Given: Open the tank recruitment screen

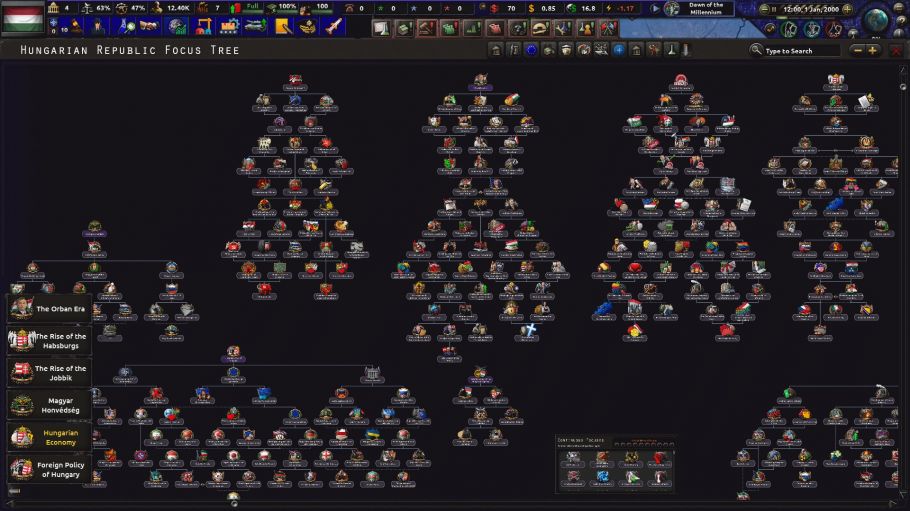Looking at the screenshot, I should [255, 27].
